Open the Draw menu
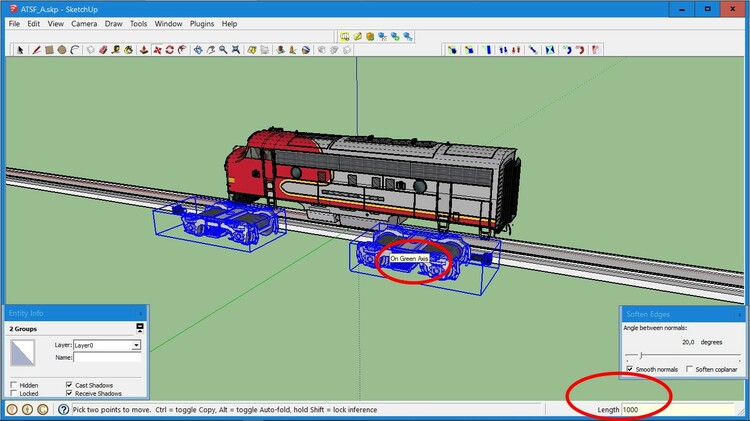The height and width of the screenshot is (421, 750). [x=114, y=23]
